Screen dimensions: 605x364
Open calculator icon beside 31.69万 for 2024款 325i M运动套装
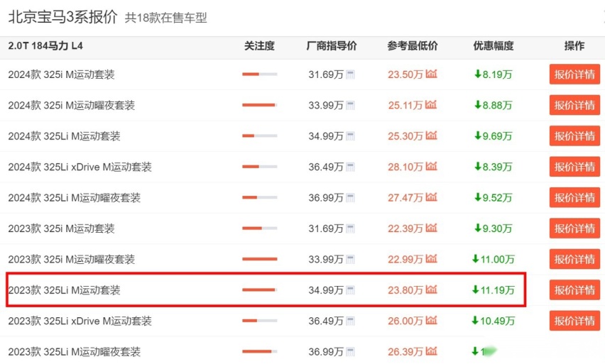coord(350,75)
